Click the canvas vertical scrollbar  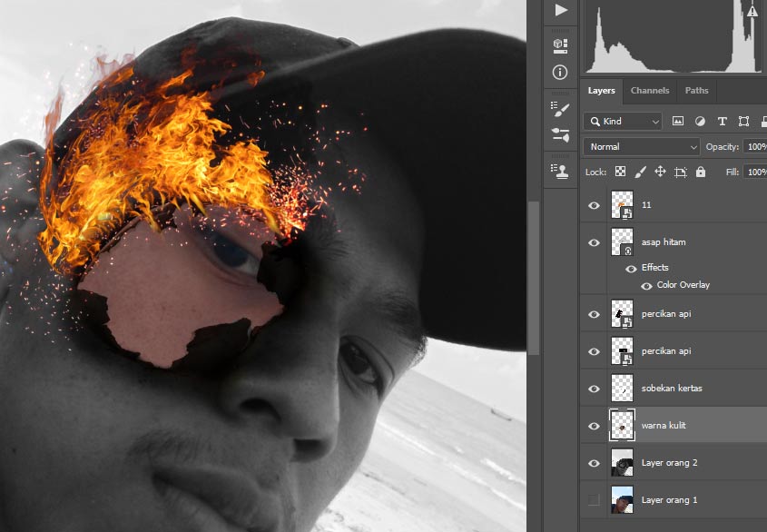[533, 278]
